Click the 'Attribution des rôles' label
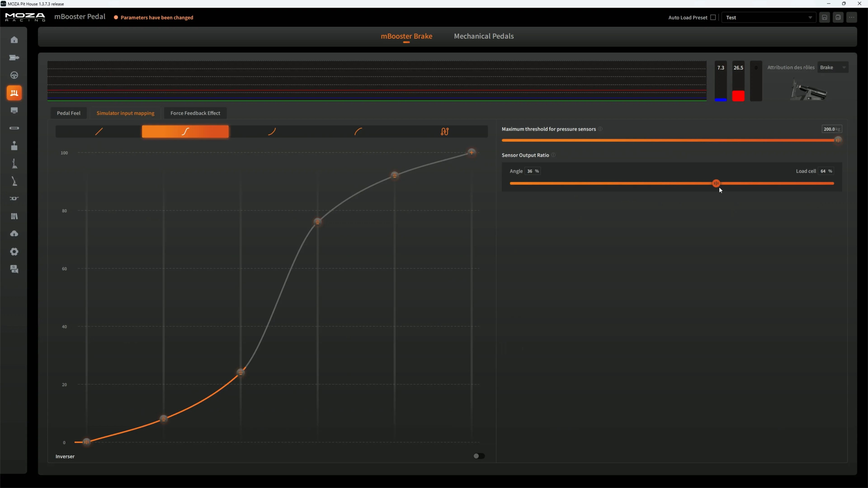Image resolution: width=868 pixels, height=488 pixels. (x=791, y=67)
